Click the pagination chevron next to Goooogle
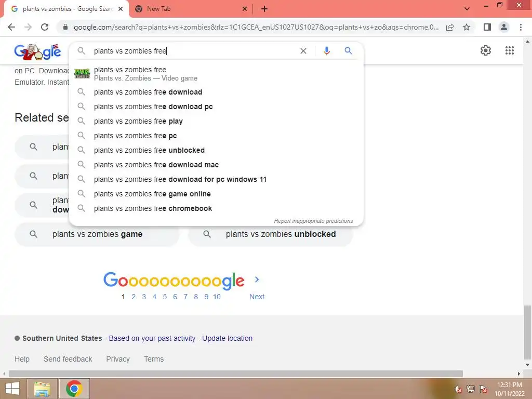This screenshot has width=532, height=399. 257,280
